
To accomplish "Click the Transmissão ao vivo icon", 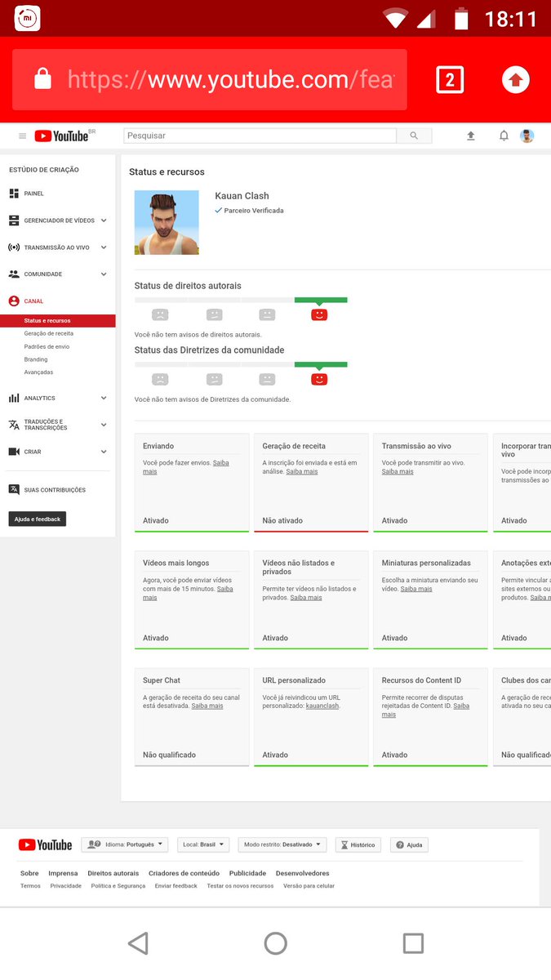I will pyautogui.click(x=14, y=247).
